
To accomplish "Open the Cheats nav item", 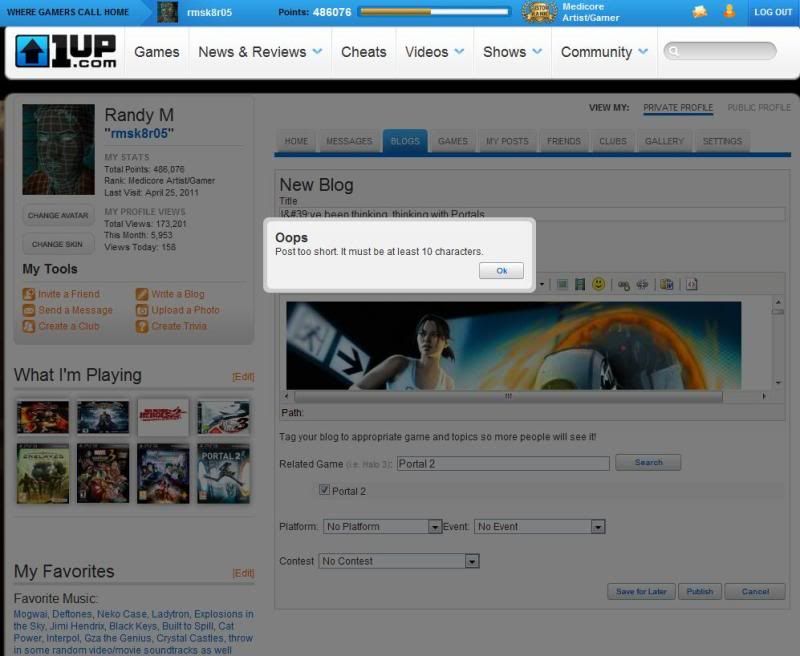I will point(364,52).
